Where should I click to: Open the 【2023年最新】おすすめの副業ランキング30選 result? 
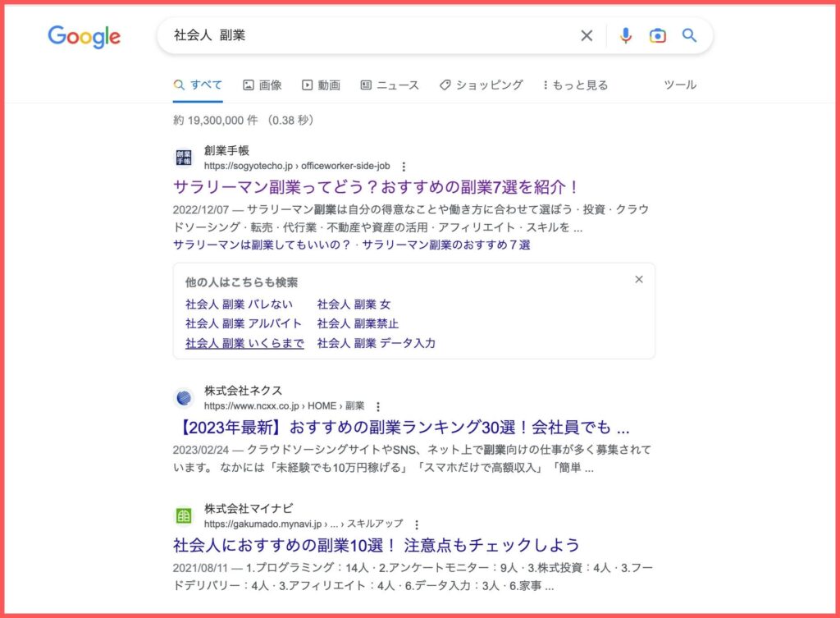pos(402,428)
